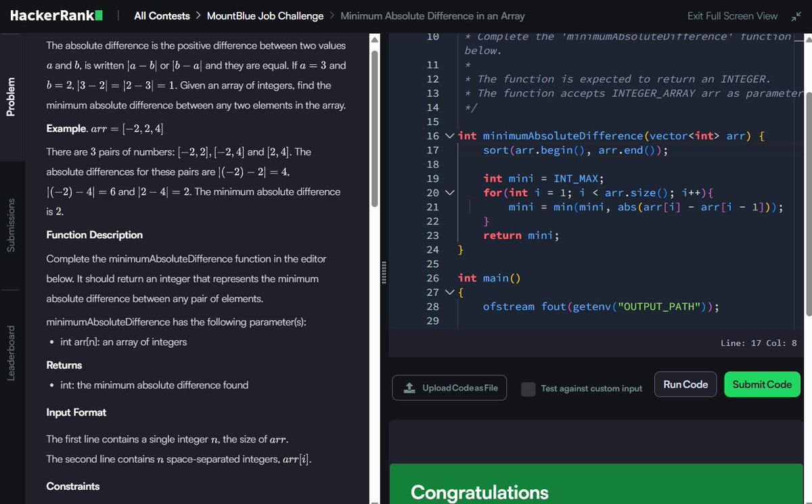Click the Constraints heading
The image size is (812, 504).
coord(72,486)
